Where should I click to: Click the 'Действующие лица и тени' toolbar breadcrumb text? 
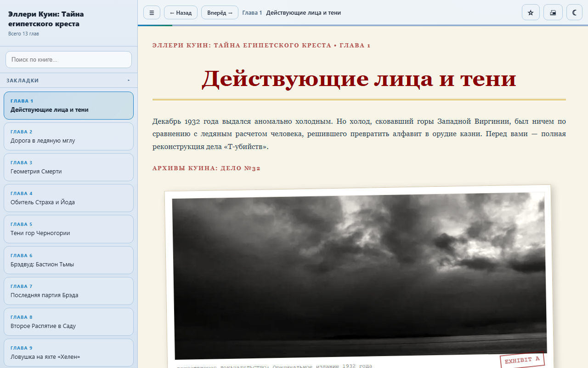tap(304, 13)
